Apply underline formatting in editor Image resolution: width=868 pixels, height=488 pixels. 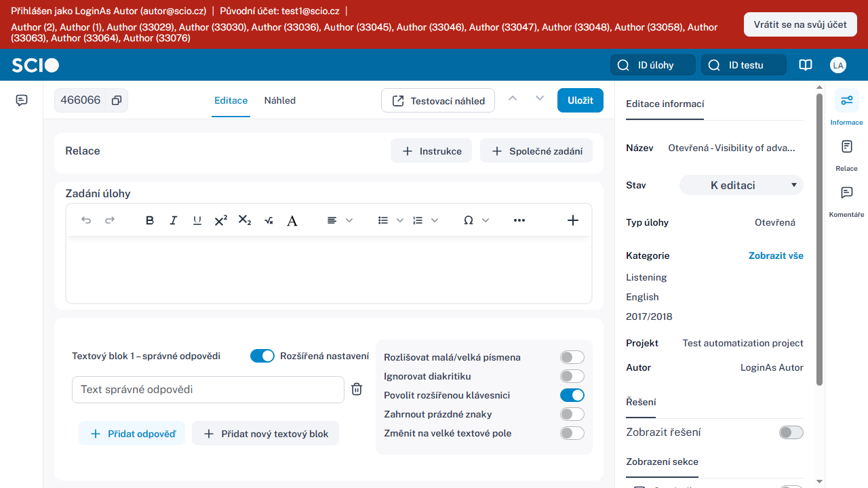(197, 220)
